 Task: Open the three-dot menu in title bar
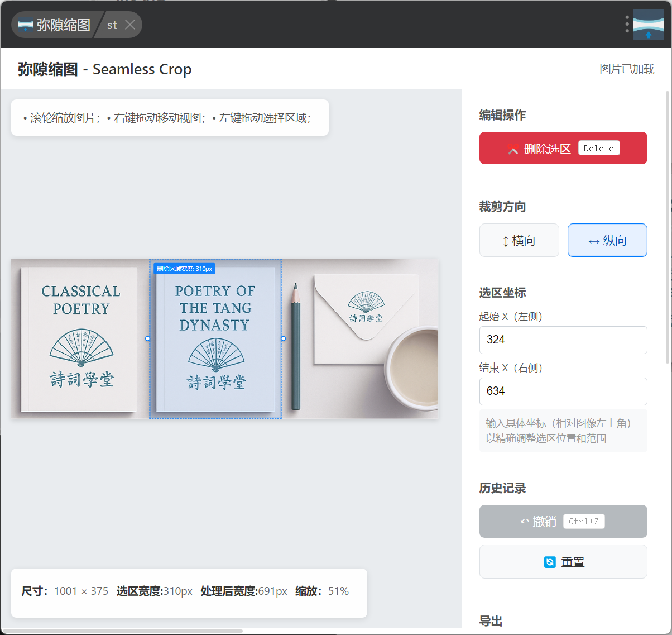[x=627, y=24]
